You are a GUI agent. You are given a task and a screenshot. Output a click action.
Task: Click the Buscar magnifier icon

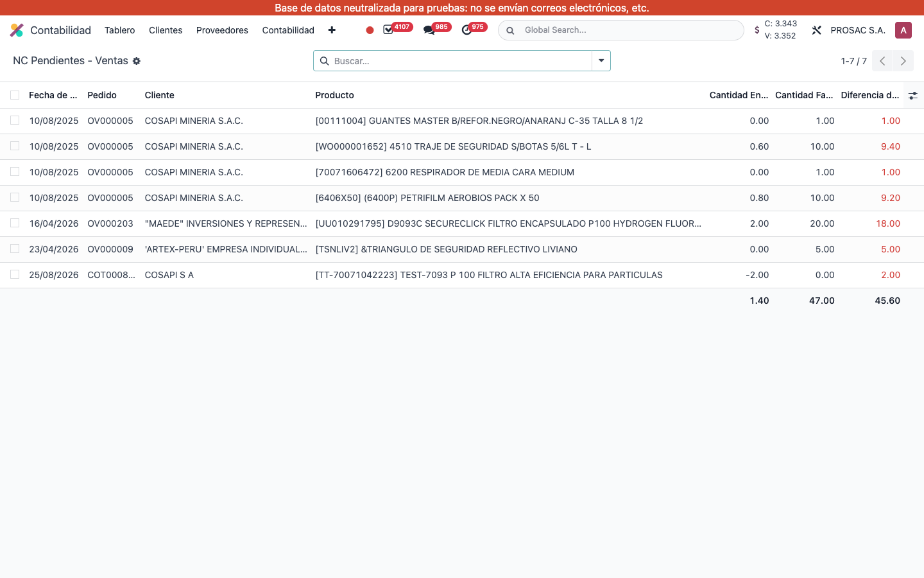325,61
